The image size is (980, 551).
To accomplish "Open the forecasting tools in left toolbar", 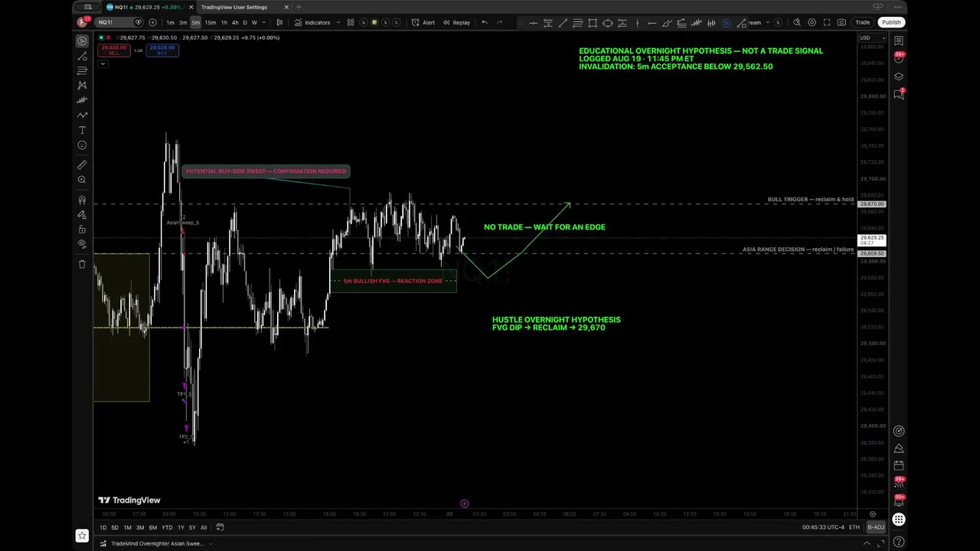I will click(82, 100).
